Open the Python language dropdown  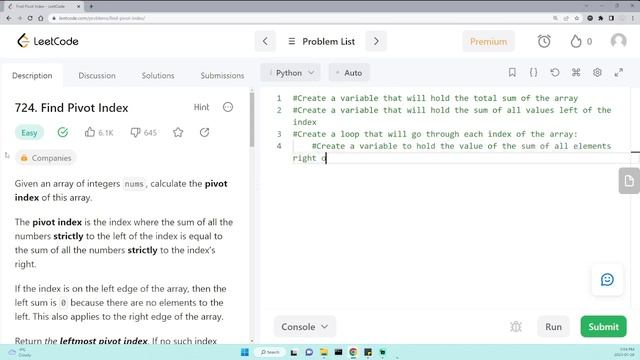click(290, 73)
